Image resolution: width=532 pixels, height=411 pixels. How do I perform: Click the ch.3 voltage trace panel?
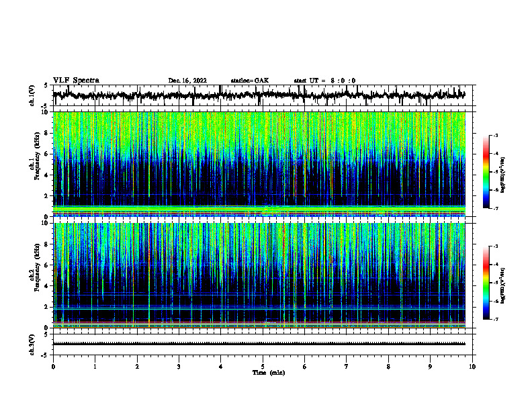point(263,345)
